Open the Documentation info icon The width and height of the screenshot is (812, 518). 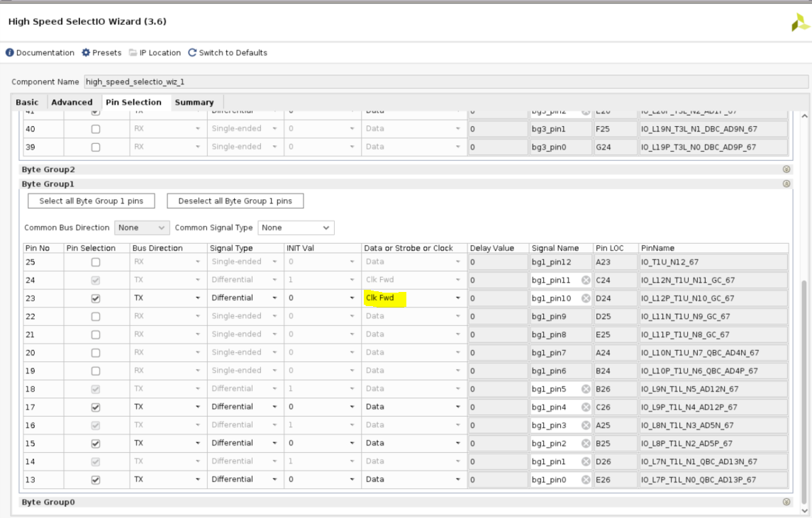[x=11, y=53]
